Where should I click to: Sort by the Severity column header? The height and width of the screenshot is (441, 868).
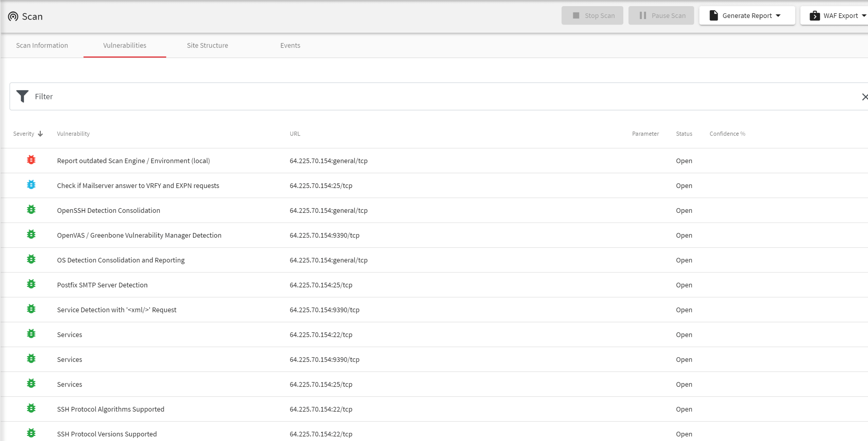[24, 134]
